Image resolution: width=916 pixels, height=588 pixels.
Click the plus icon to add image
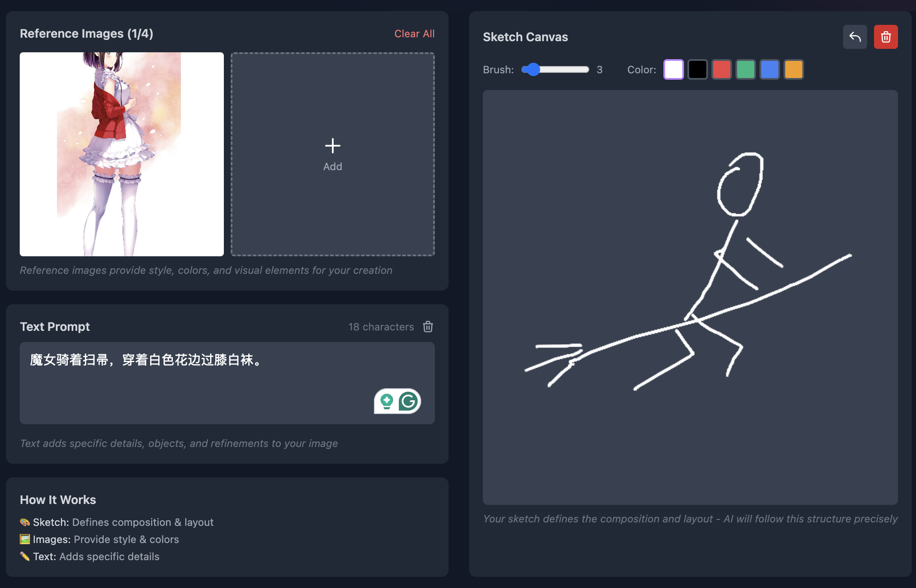click(x=332, y=146)
